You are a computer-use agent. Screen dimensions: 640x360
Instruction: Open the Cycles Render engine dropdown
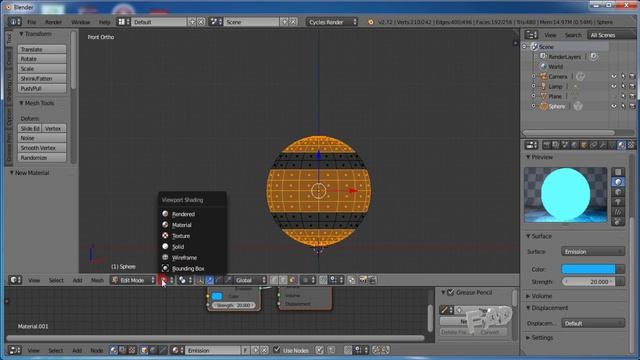point(332,22)
